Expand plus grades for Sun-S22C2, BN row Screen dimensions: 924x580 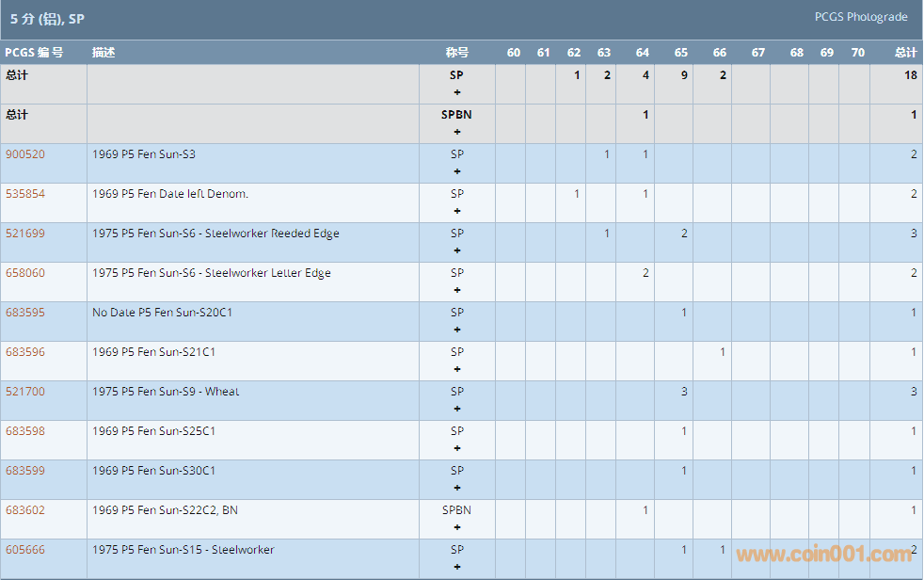coord(457,527)
